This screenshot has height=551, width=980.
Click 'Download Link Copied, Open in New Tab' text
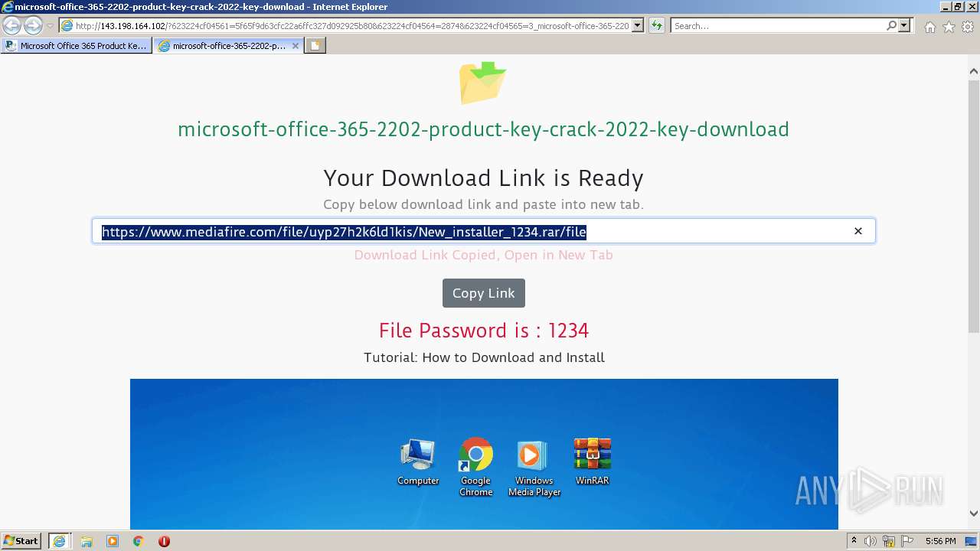(483, 255)
